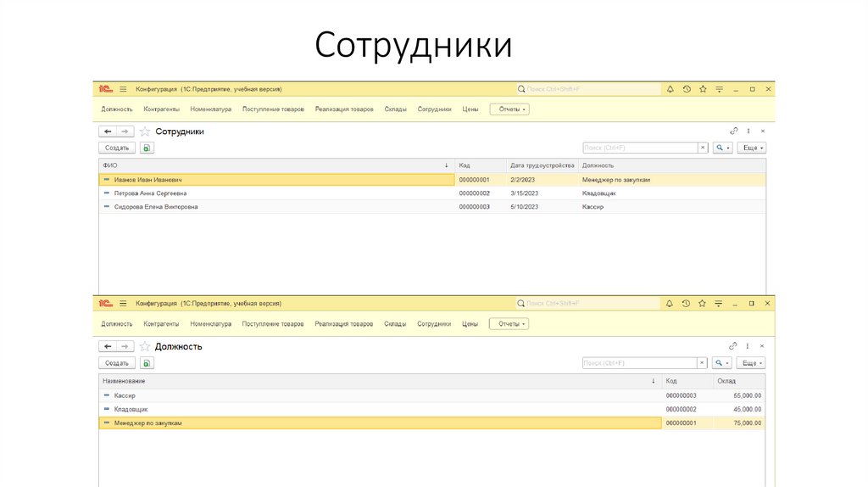Expand Отчеты dropdown in upper window
The width and height of the screenshot is (868, 487).
pyautogui.click(x=509, y=109)
